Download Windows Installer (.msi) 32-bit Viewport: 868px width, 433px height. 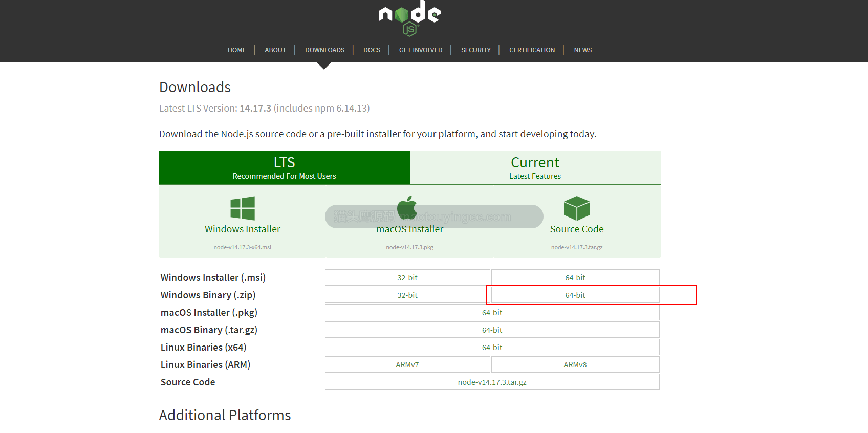[407, 277]
